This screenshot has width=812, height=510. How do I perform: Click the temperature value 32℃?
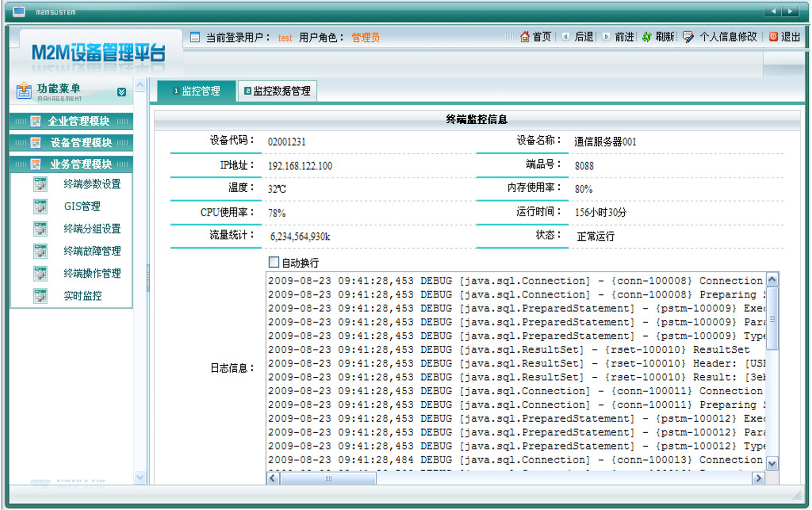277,189
